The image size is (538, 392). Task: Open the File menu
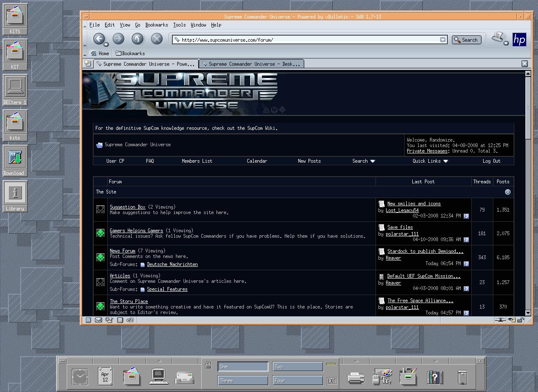coord(95,25)
